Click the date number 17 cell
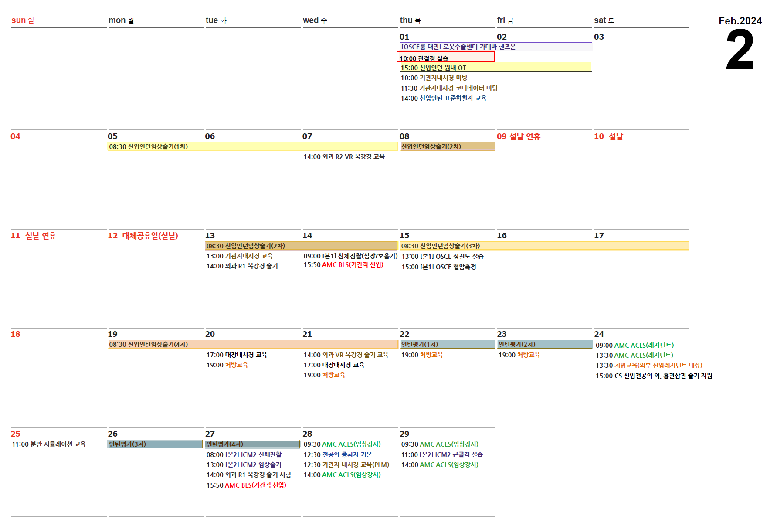Viewport: 777px width, 532px height. coord(599,236)
